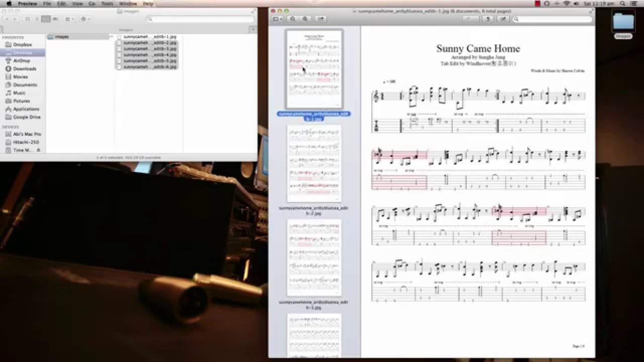
Task: Click the zoom in button in Preview
Action: [305, 19]
